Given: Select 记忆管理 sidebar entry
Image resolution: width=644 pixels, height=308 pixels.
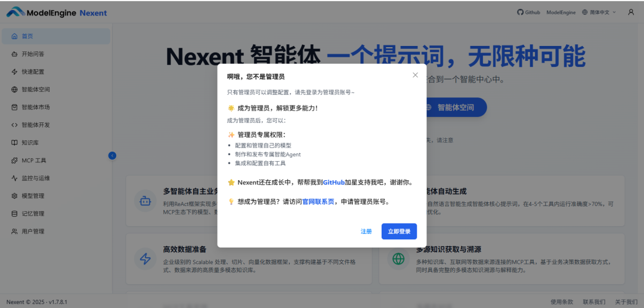Looking at the screenshot, I should pos(56,214).
